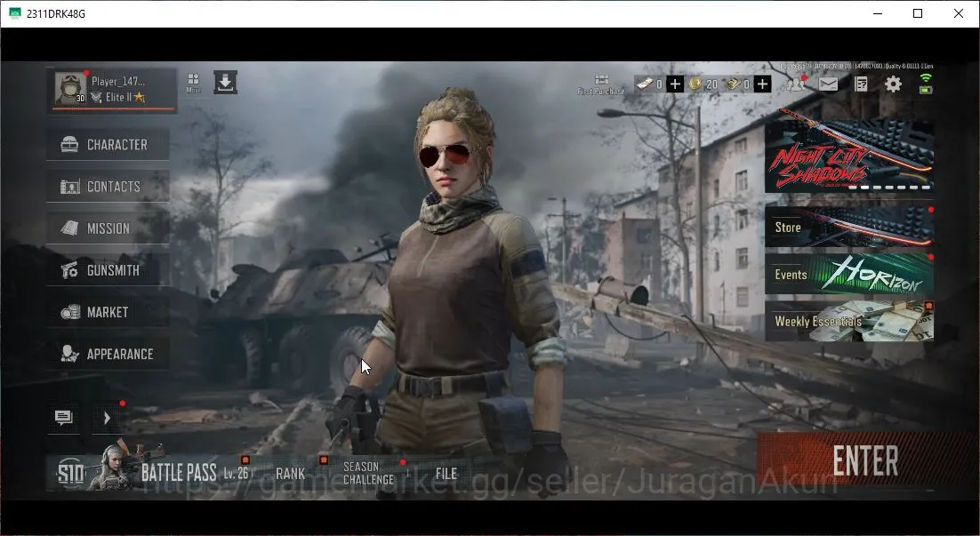Maximize the 2311DRK48G window

[918, 13]
